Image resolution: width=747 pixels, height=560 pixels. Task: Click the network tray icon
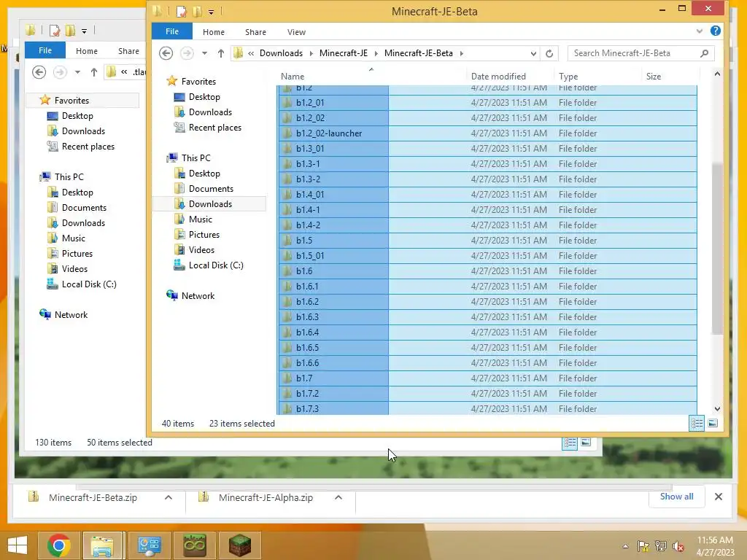(661, 546)
